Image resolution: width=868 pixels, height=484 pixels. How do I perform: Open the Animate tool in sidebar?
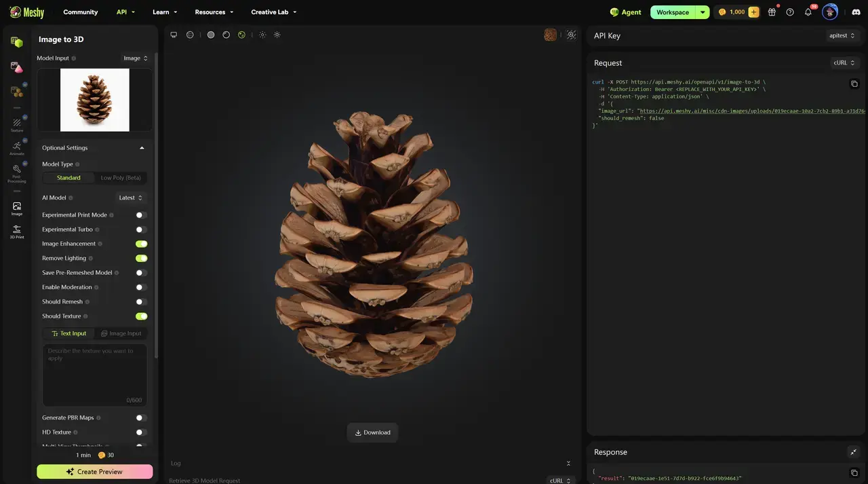tap(17, 147)
